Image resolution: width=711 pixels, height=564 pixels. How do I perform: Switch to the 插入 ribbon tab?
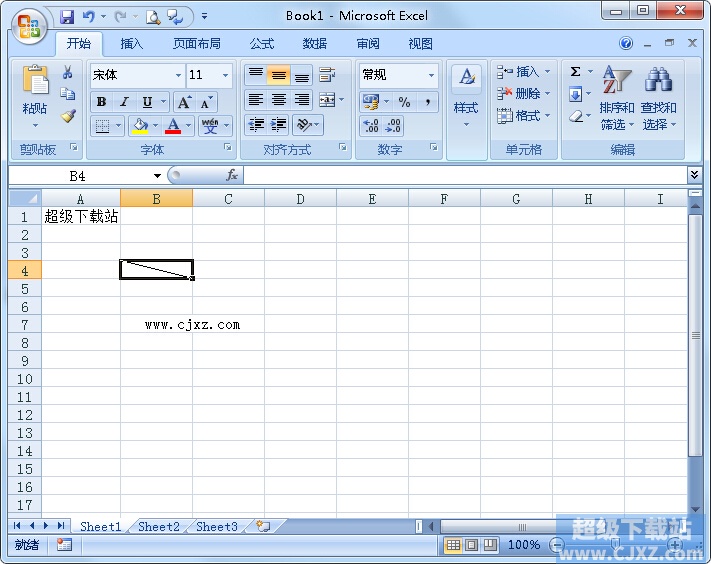coord(131,44)
